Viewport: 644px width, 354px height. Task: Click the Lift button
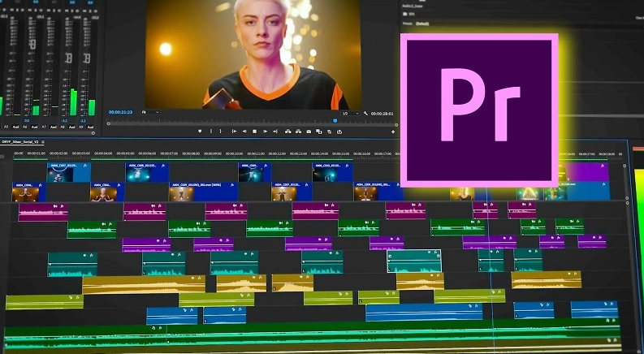coord(288,132)
